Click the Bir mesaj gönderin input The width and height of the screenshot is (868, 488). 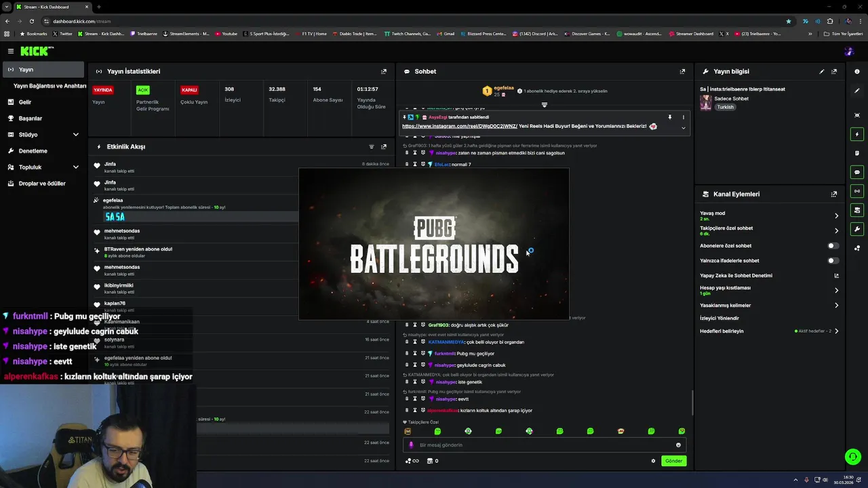tap(545, 445)
